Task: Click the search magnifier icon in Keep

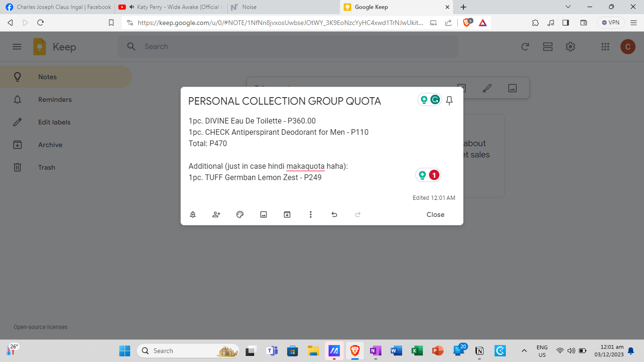Action: (132, 47)
